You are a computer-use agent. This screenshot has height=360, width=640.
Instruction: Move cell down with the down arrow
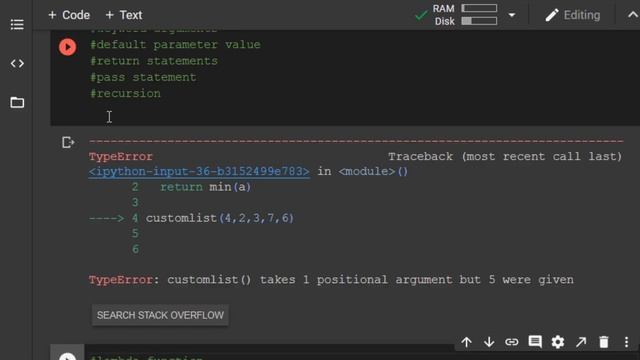489,342
